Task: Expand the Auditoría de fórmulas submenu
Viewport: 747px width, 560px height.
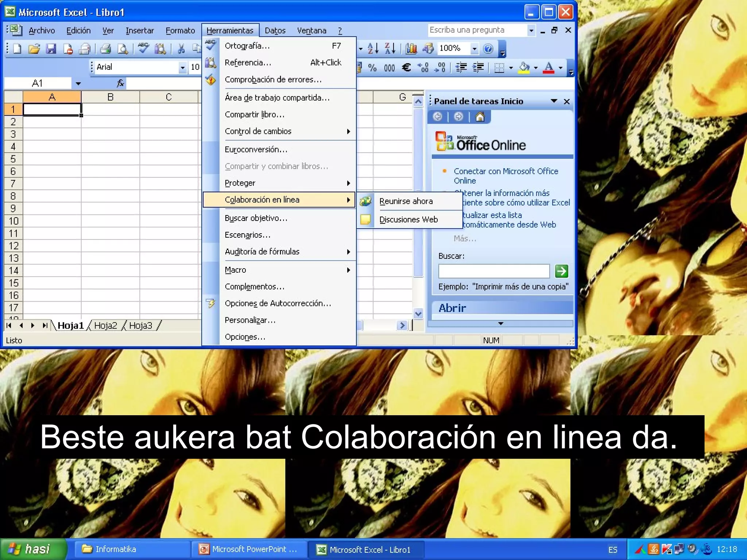Action: (279, 252)
